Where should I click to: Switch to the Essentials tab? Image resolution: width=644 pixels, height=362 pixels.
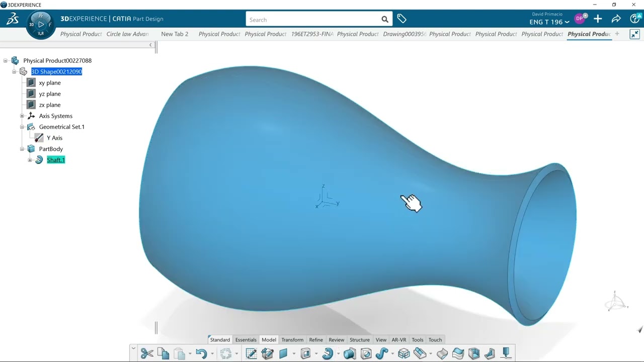tap(246, 340)
